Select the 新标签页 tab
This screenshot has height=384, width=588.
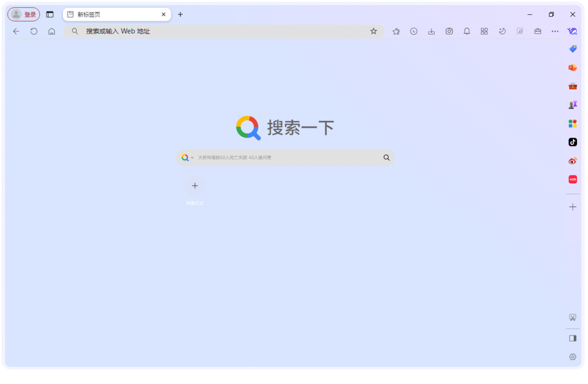117,14
